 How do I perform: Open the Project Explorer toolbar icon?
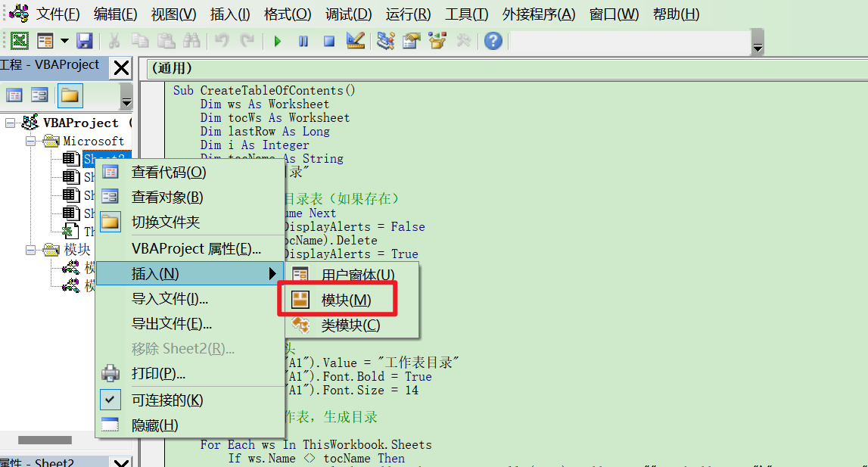pyautogui.click(x=386, y=41)
